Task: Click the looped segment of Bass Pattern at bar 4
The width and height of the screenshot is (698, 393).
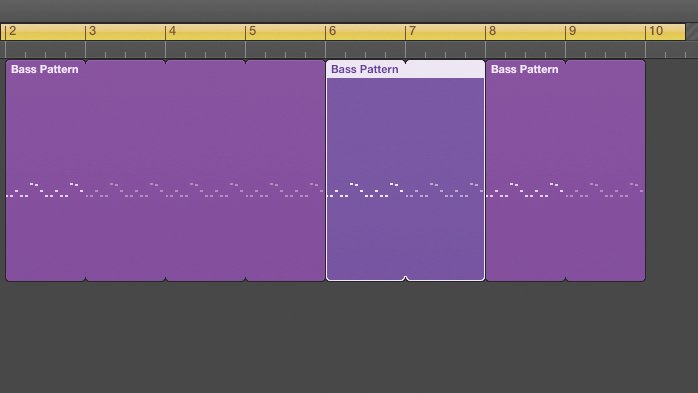Action: (x=205, y=171)
